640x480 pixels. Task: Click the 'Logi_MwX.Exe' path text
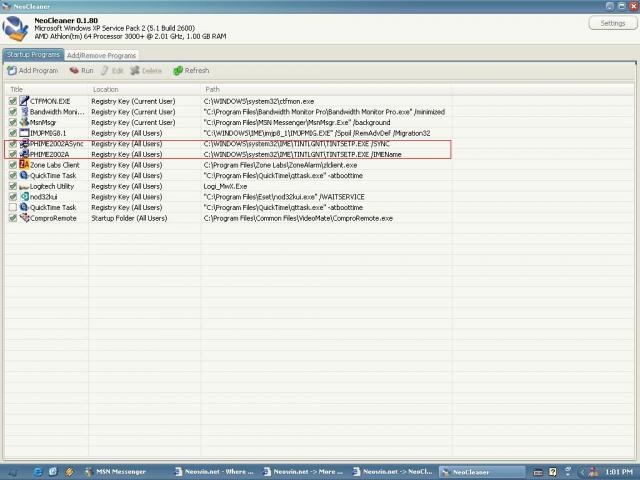225,186
